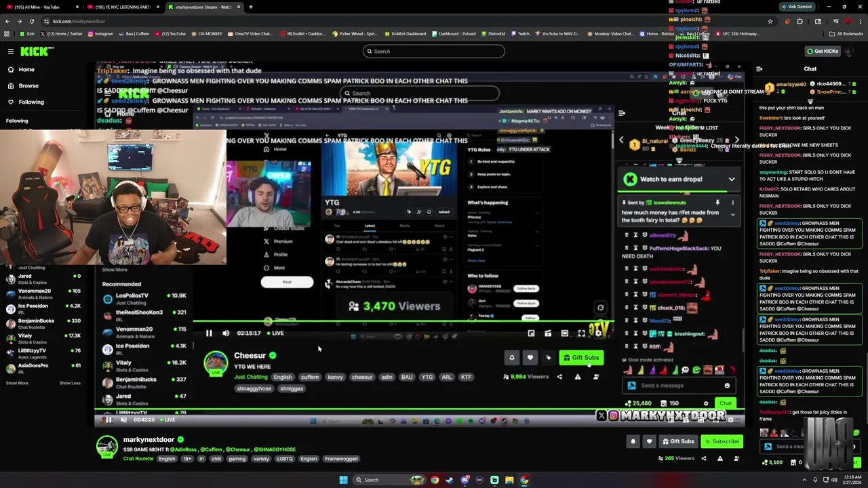Toggle follow heart for Cheesur
This screenshot has width=868, height=488.
pyautogui.click(x=530, y=358)
